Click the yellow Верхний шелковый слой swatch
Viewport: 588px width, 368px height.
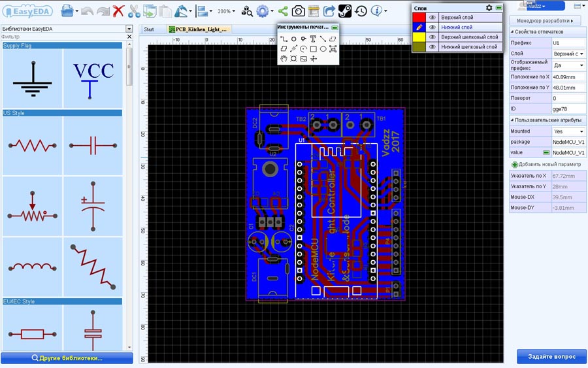(x=419, y=37)
